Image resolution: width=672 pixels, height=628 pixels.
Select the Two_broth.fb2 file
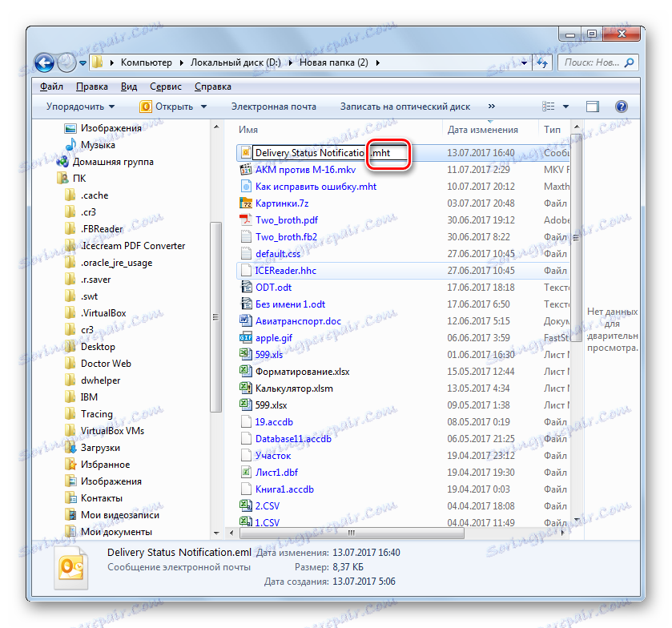point(286,237)
